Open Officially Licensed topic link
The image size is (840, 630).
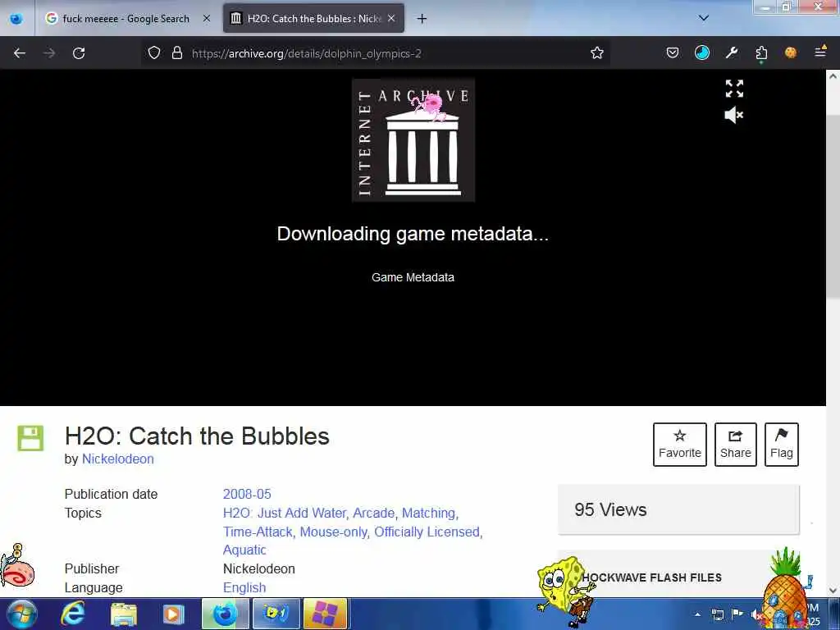(427, 532)
